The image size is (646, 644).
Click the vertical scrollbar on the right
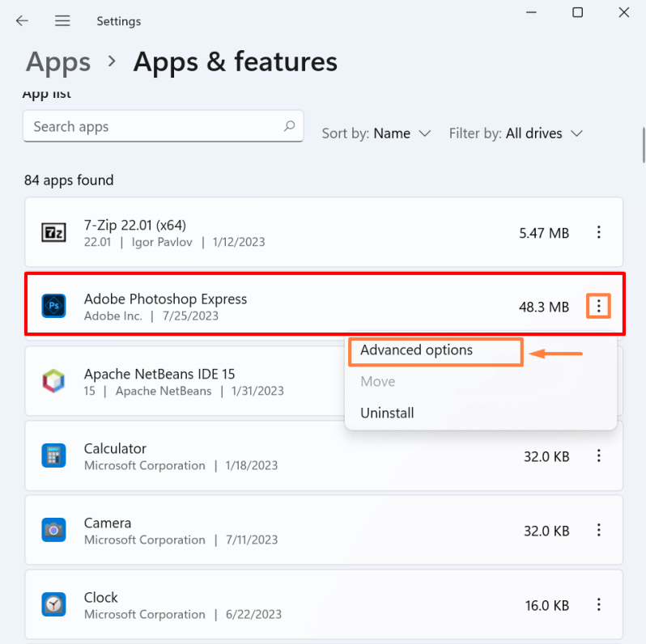pyautogui.click(x=642, y=146)
